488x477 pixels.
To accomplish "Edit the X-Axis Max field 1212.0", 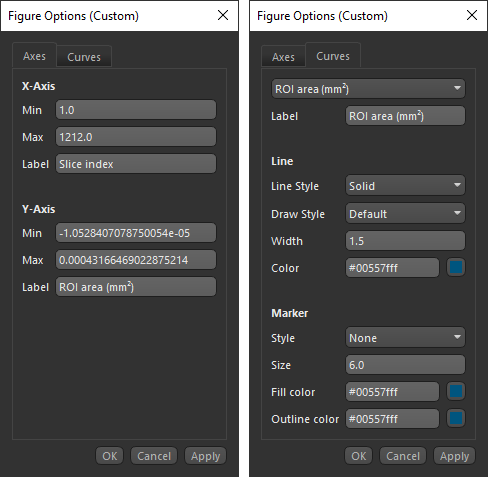I will click(136, 137).
